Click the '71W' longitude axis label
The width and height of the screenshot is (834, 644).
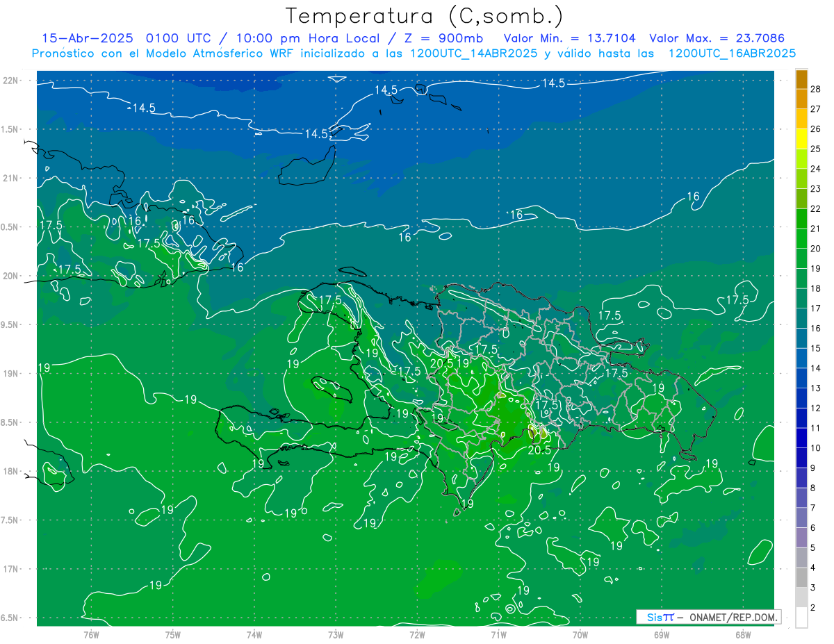coord(498,635)
